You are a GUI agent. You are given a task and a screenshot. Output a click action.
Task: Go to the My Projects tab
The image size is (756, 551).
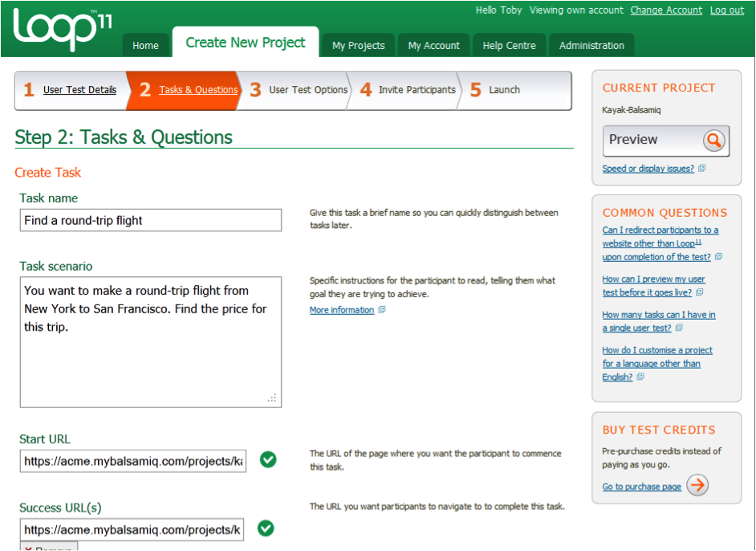tap(358, 45)
